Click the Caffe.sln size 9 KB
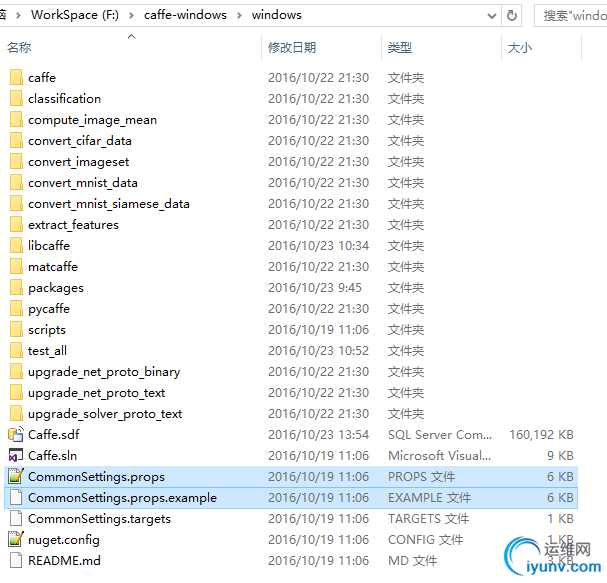The image size is (607, 583). [x=560, y=455]
